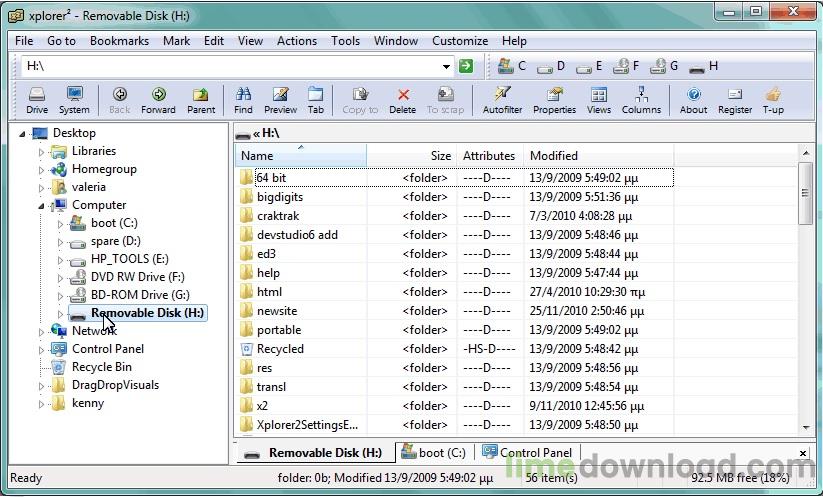The height and width of the screenshot is (497, 823).
Task: Expand the boot (C:) drive node
Action: click(61, 224)
